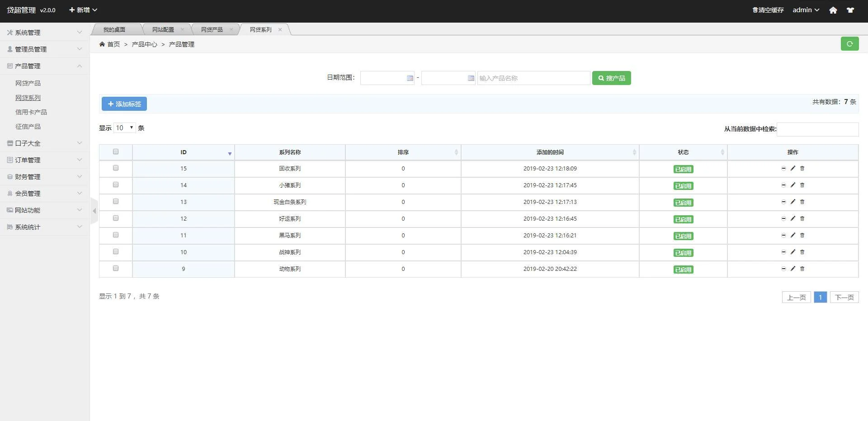Viewport: 868px width, 421px height.
Task: Open the rows-per-page dropdown showing 10
Action: (x=125, y=128)
